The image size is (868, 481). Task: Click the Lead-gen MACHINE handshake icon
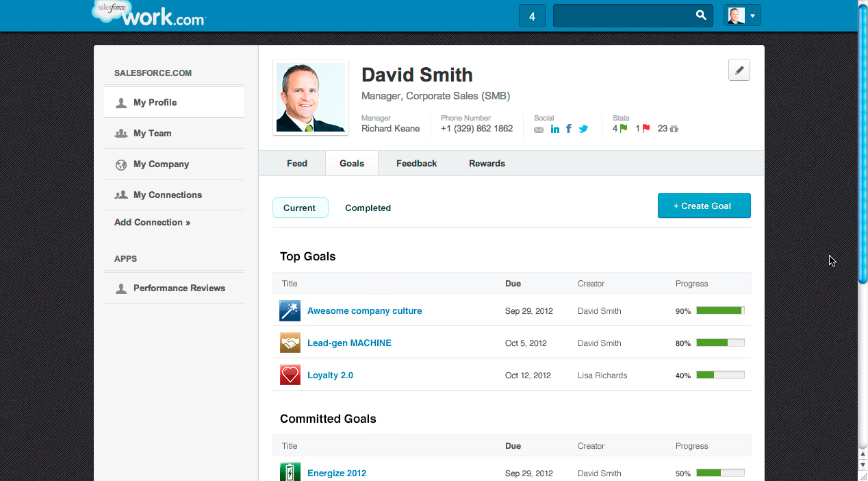pyautogui.click(x=290, y=343)
